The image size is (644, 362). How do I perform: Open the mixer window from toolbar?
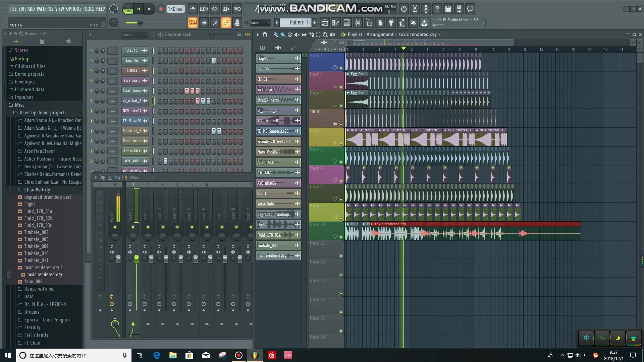(x=358, y=23)
